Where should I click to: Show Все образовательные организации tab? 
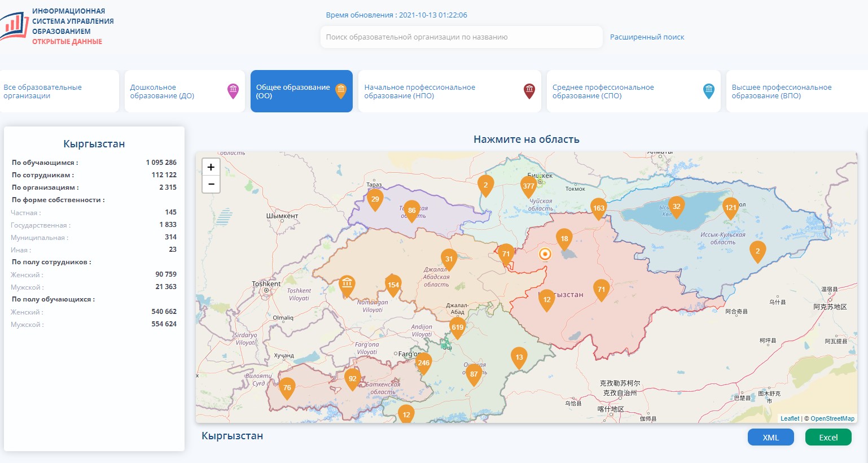(59, 91)
